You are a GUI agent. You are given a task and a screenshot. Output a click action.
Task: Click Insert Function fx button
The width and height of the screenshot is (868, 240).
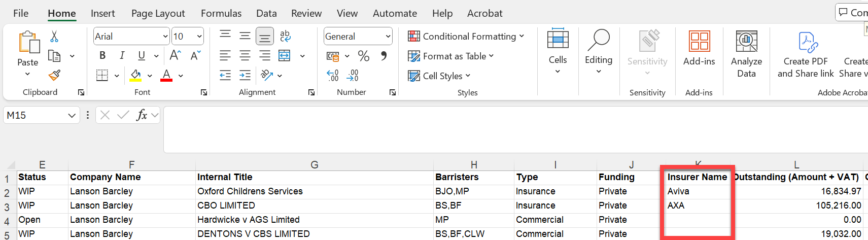coord(142,115)
